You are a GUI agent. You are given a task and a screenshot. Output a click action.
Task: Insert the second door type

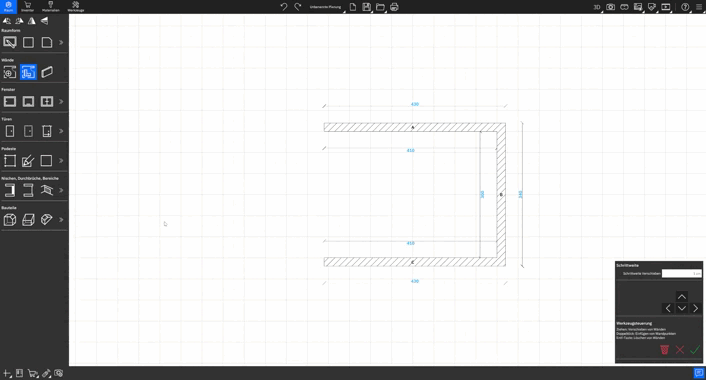[x=28, y=131]
